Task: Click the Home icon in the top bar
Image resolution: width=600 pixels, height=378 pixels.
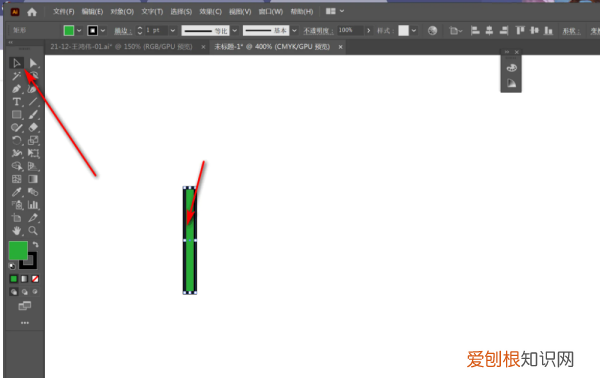Action: pos(32,12)
